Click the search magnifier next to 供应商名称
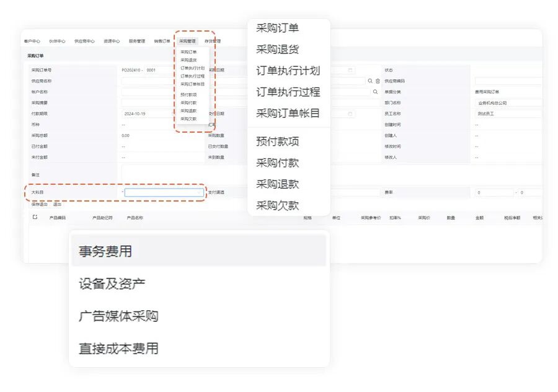 370,81
